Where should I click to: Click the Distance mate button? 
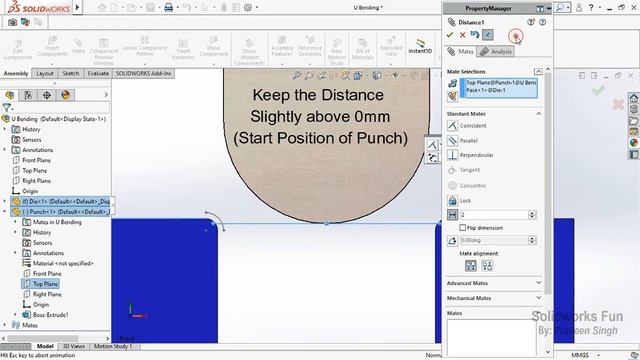(x=452, y=215)
